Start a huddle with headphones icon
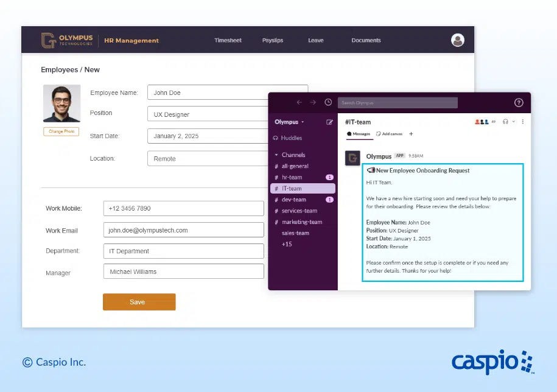The image size is (557, 392). (x=505, y=122)
